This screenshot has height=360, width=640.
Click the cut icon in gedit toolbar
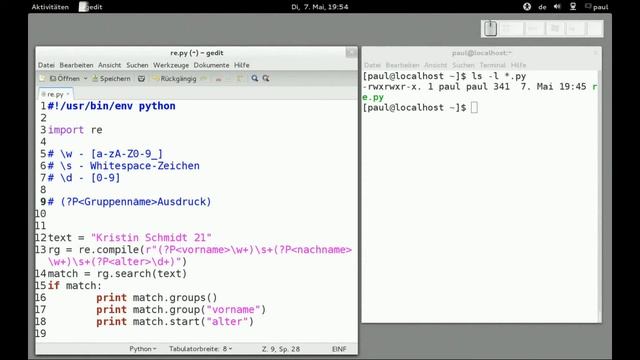[218, 78]
